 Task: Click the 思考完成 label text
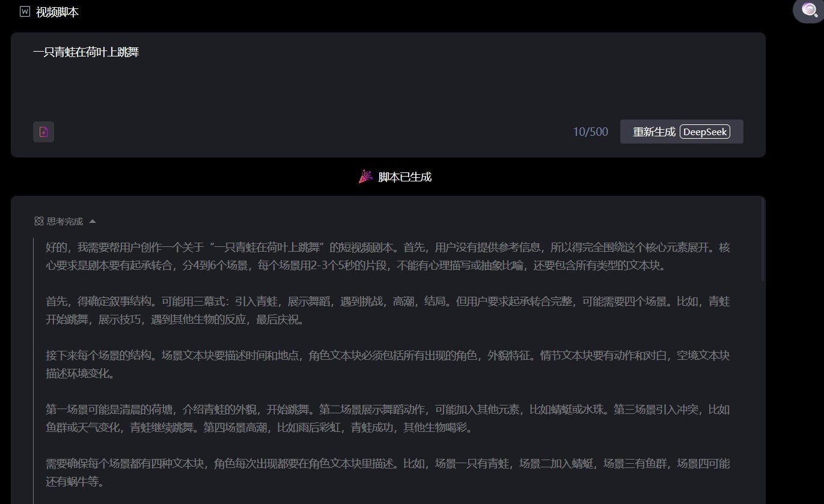click(65, 222)
